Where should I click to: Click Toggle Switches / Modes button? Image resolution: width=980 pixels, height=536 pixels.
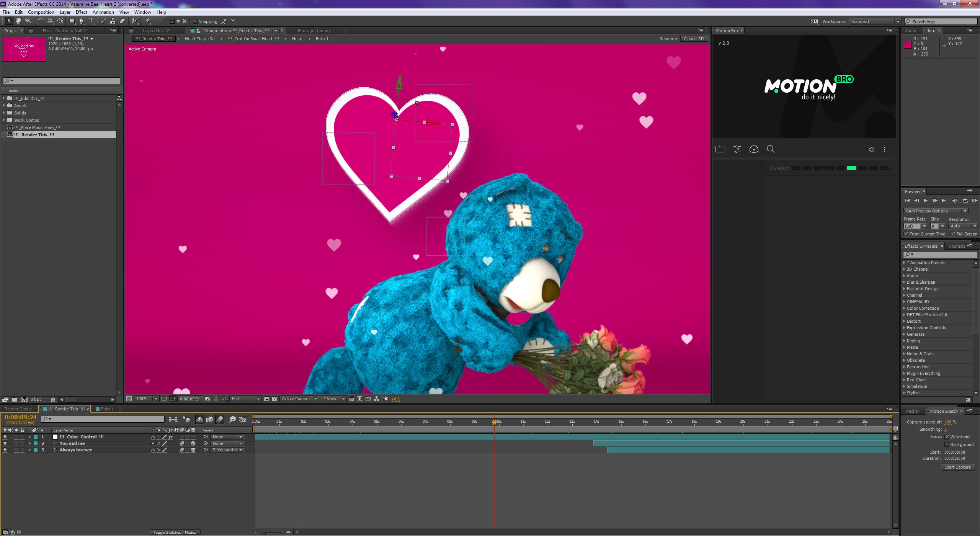[x=175, y=532]
